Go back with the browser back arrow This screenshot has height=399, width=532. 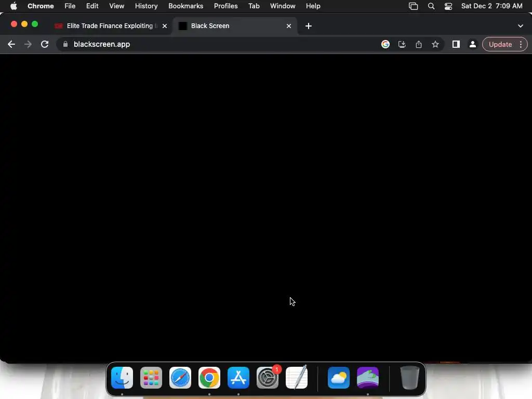pos(11,45)
